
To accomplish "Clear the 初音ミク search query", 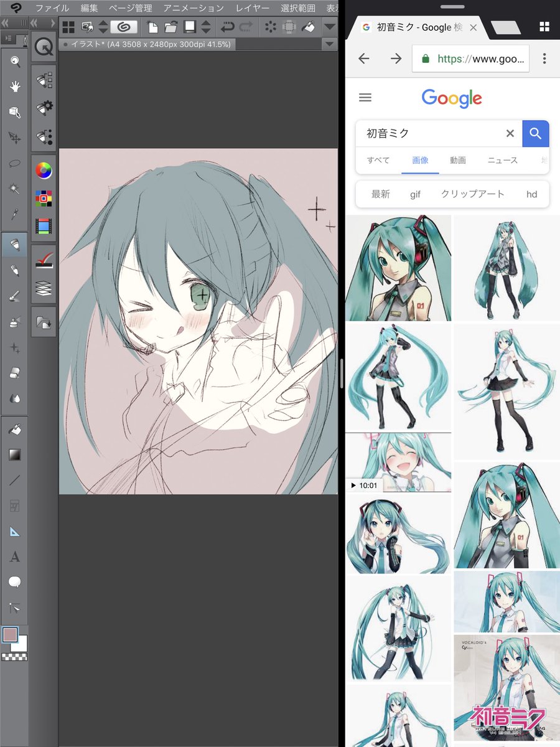I will 510,133.
